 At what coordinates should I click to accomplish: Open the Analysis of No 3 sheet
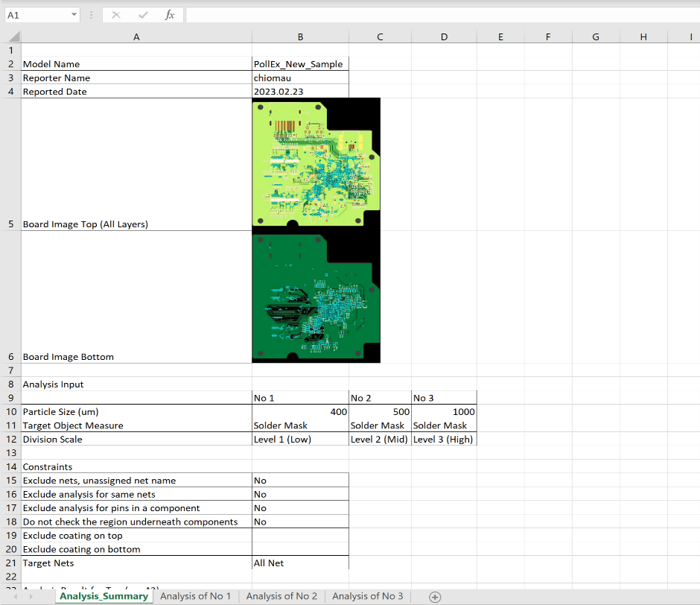[368, 596]
